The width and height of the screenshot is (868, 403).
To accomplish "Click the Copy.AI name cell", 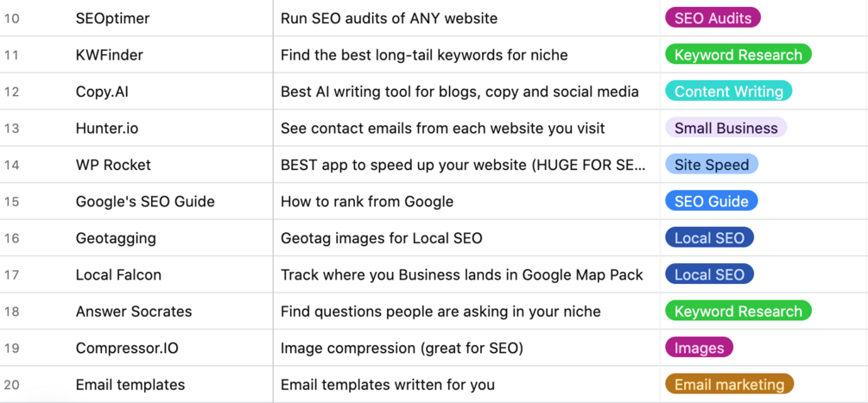I will click(102, 91).
